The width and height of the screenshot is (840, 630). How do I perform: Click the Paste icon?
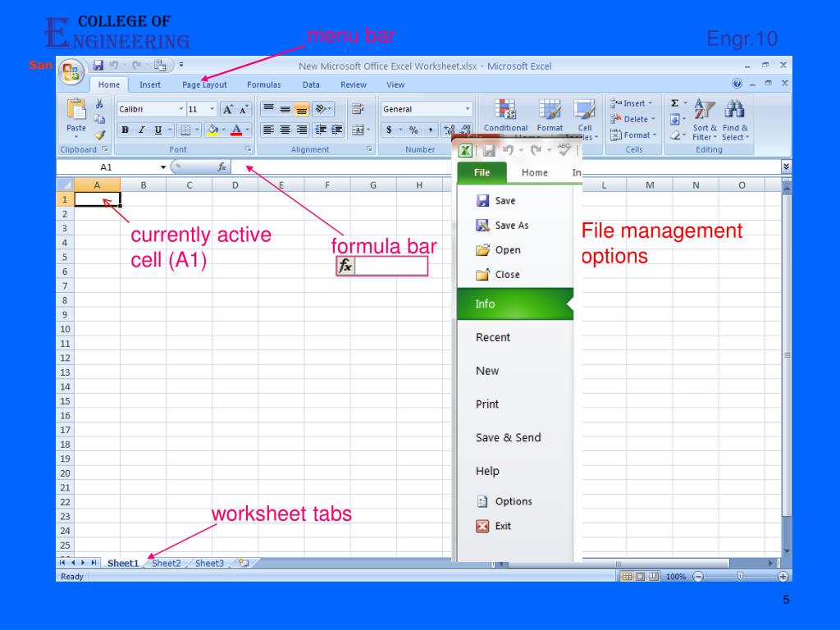pyautogui.click(x=76, y=109)
